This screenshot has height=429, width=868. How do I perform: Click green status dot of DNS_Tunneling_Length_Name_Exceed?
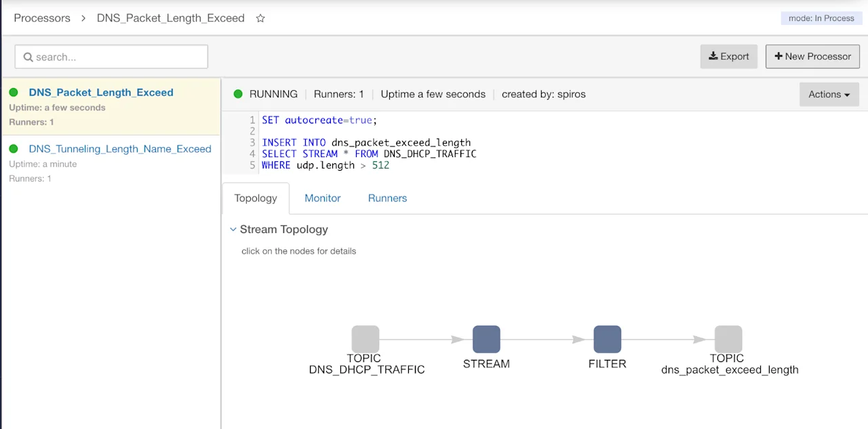click(x=14, y=148)
